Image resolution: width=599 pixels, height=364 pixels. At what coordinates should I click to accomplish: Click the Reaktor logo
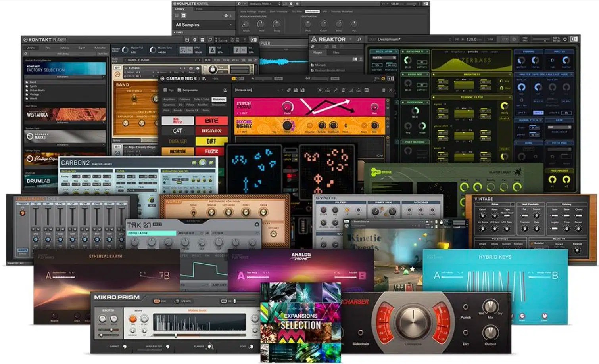[328, 39]
